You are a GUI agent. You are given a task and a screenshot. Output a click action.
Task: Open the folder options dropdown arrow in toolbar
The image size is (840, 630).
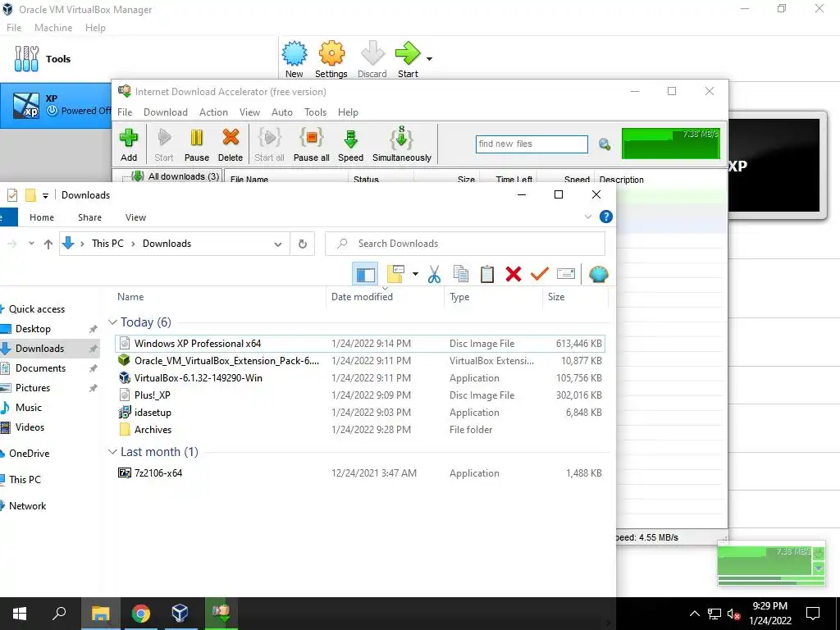(415, 274)
